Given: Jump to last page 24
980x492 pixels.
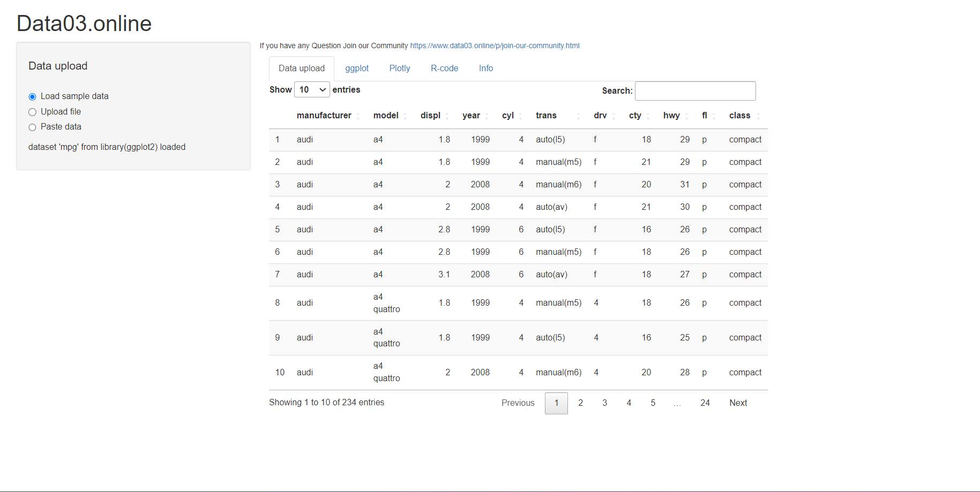Looking at the screenshot, I should click(705, 403).
